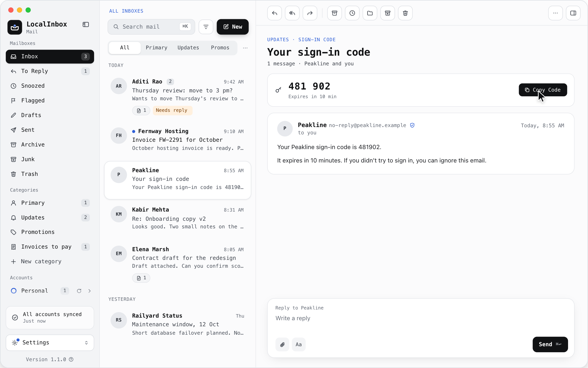This screenshot has width=588, height=368.
Task: Switch to the Promos tab
Action: 220,48
